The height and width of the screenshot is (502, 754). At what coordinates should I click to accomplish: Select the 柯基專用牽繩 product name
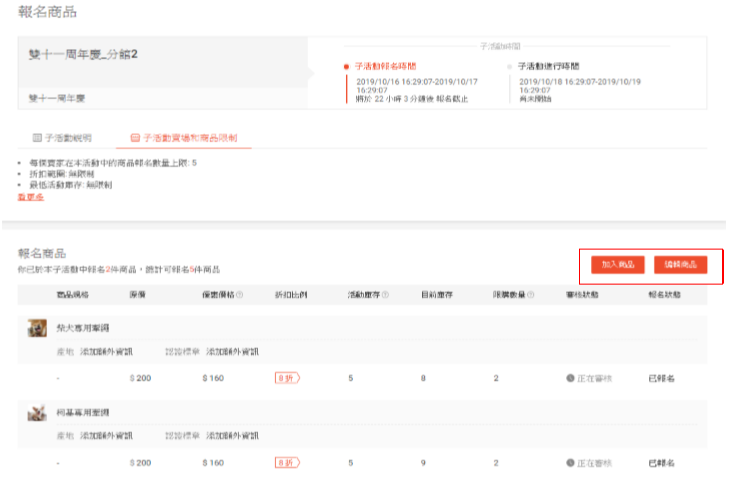(x=83, y=413)
